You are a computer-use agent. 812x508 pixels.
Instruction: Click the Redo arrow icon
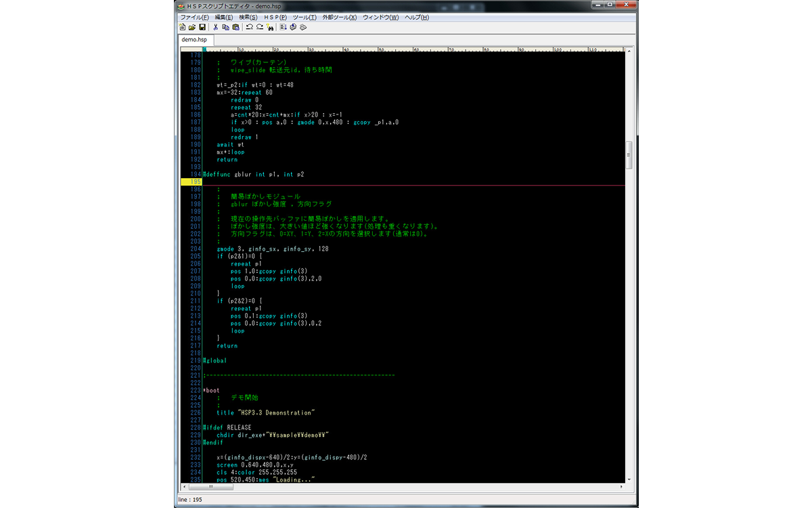point(260,27)
